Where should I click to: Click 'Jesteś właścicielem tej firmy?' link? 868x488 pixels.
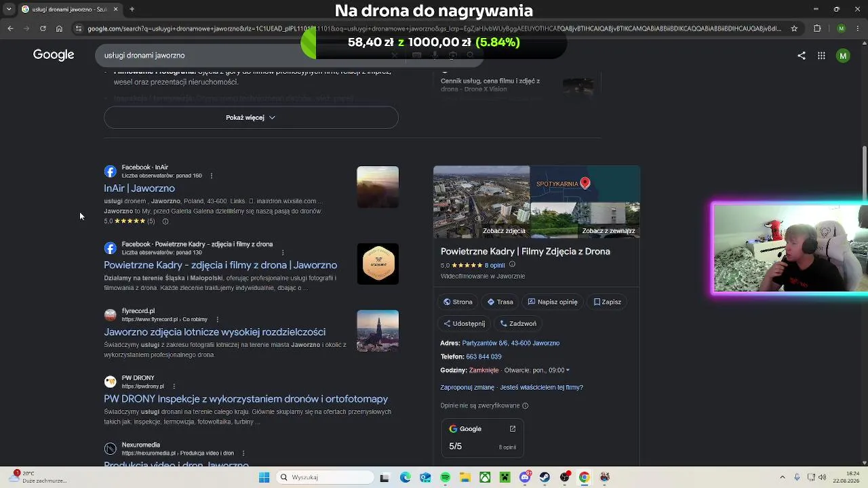tap(541, 388)
